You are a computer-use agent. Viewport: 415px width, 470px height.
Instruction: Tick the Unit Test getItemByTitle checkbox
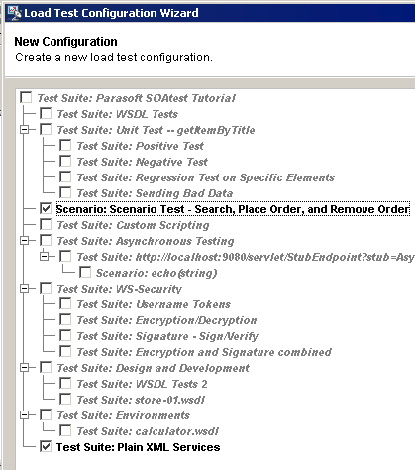(x=46, y=129)
